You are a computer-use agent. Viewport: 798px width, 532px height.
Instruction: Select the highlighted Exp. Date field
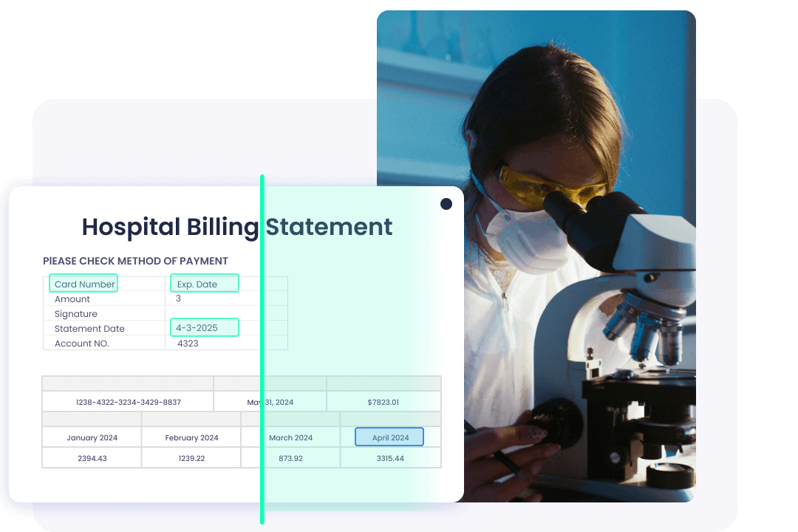205,284
